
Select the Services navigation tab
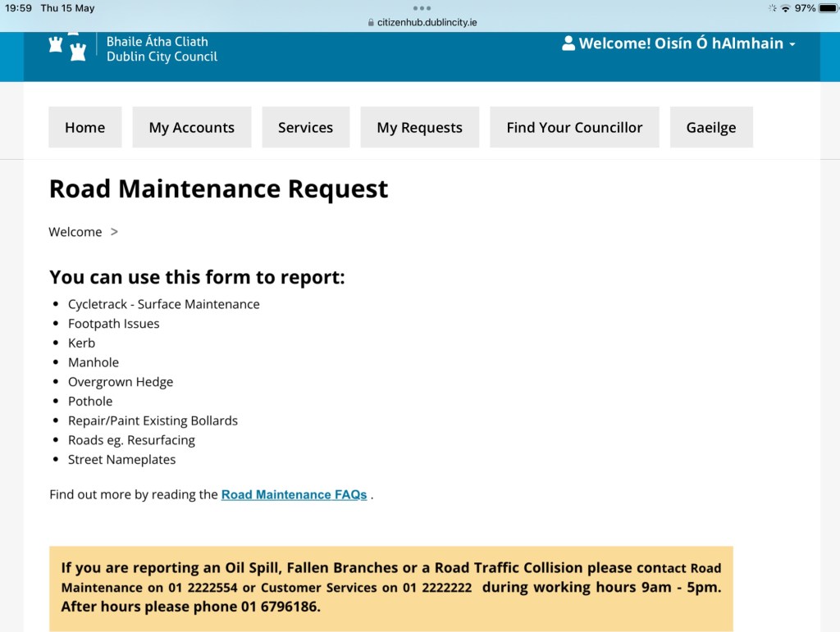pyautogui.click(x=305, y=127)
